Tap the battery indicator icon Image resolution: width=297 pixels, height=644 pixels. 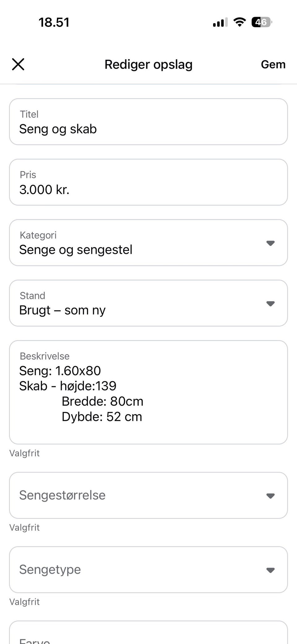tap(261, 22)
